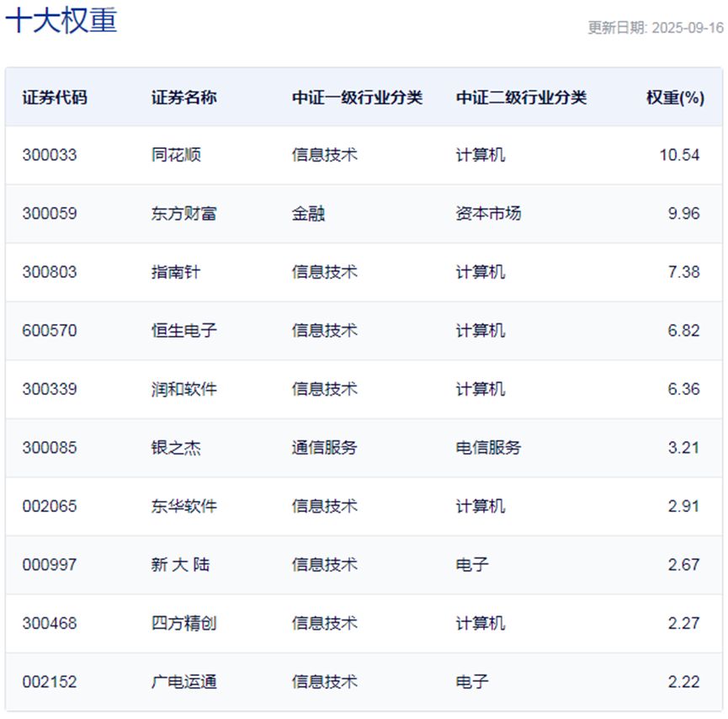Image resolution: width=728 pixels, height=719 pixels.
Task: Click security code 300339
Action: [50, 389]
